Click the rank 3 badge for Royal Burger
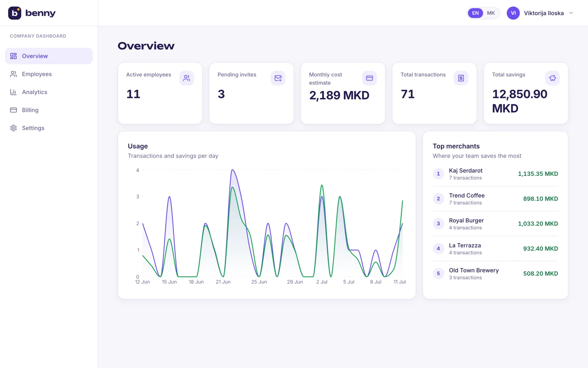Screen dimensions: 588x368 coord(438,223)
